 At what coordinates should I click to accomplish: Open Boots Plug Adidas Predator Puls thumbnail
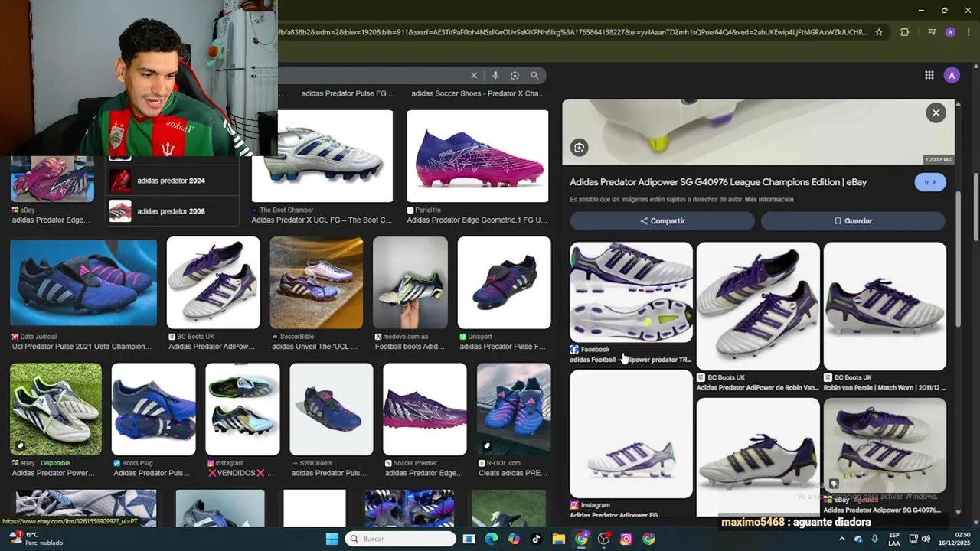tap(153, 409)
